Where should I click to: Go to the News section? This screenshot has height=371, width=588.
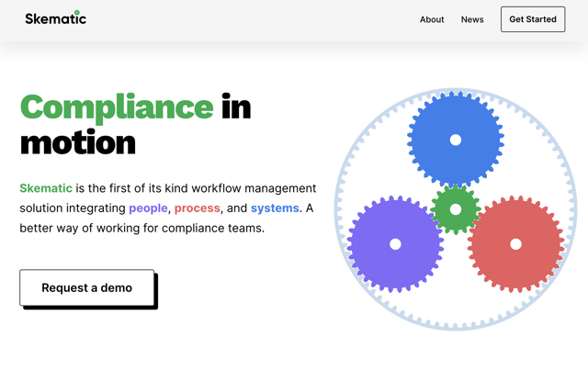(x=472, y=19)
